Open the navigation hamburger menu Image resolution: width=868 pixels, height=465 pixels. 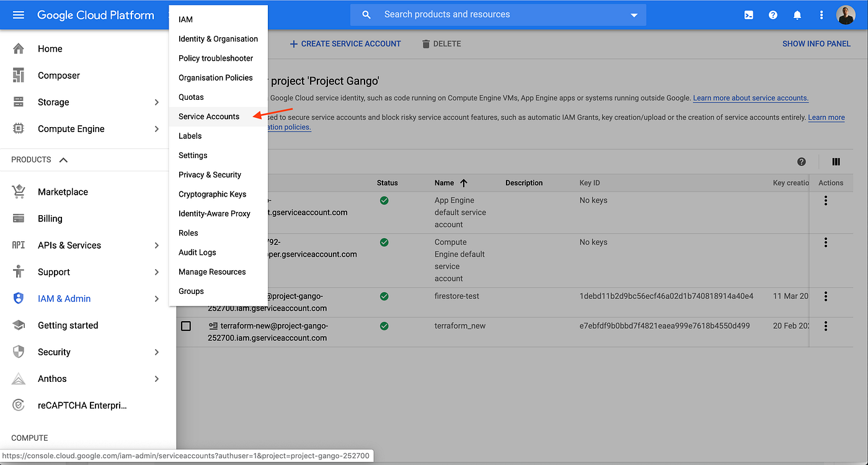(17, 14)
